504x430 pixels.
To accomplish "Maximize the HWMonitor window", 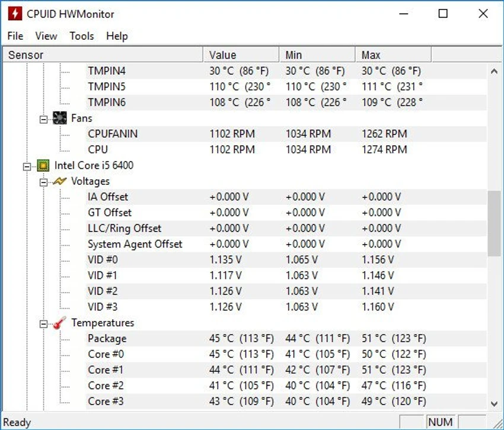I will point(443,14).
